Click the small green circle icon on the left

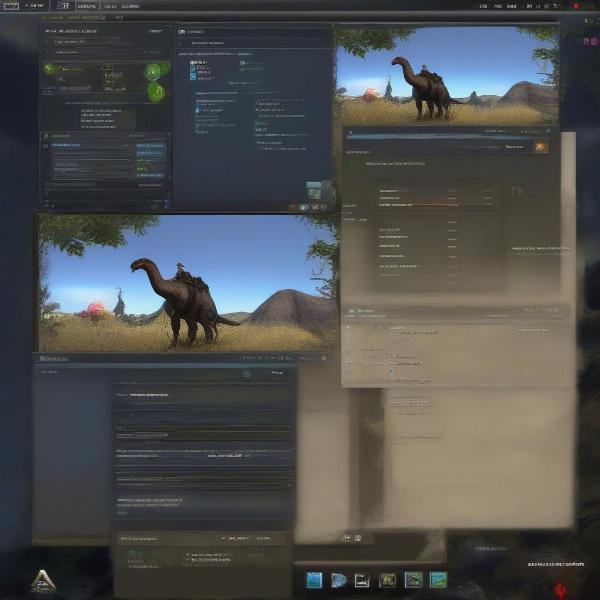tap(48, 68)
